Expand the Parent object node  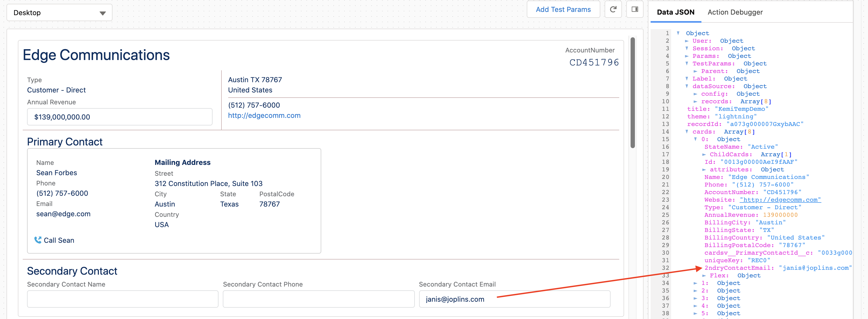tap(695, 71)
